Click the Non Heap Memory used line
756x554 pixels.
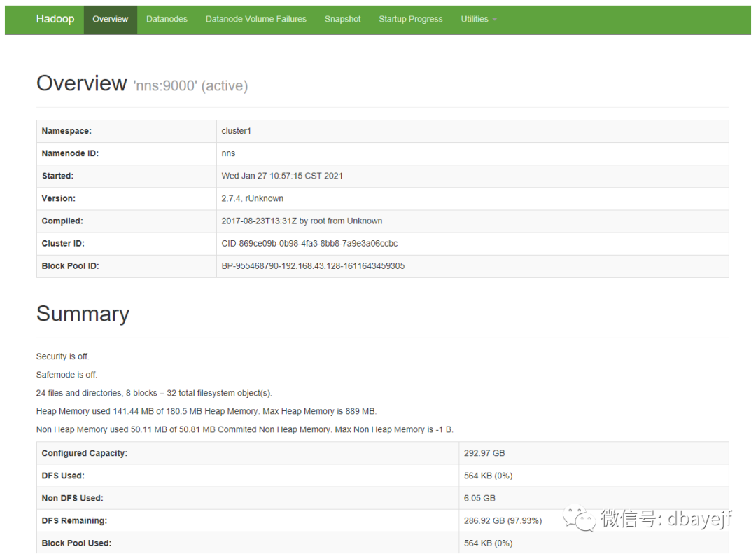pos(245,430)
